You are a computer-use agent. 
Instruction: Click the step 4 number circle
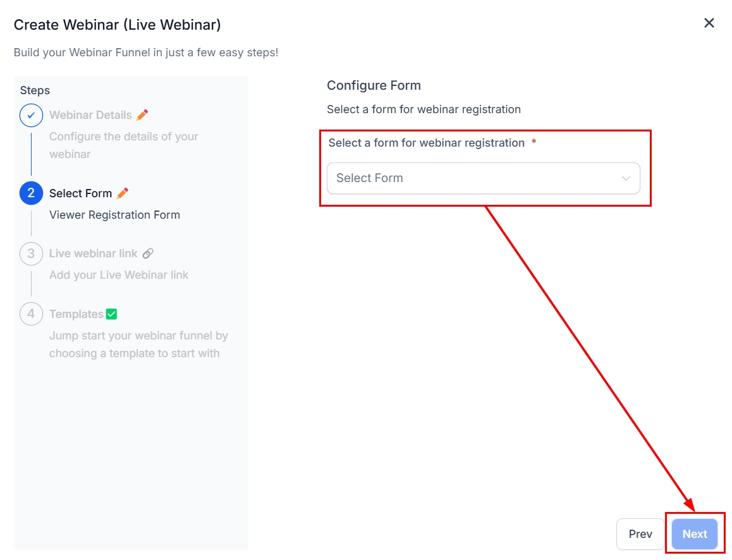pyautogui.click(x=31, y=314)
